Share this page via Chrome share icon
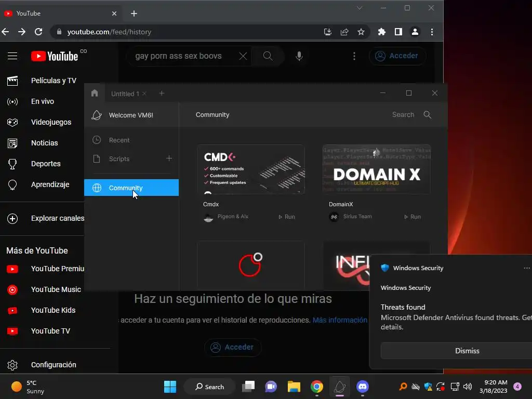This screenshot has height=399, width=532. pyautogui.click(x=344, y=32)
